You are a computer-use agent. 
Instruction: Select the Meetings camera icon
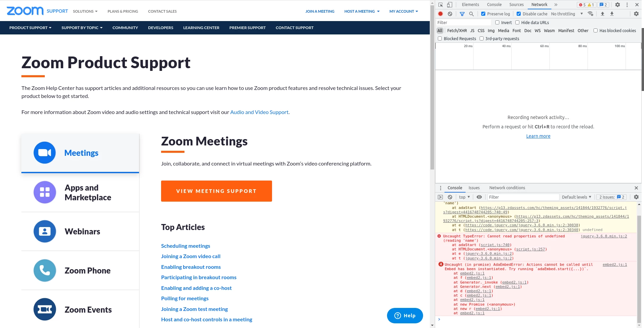[x=44, y=153]
